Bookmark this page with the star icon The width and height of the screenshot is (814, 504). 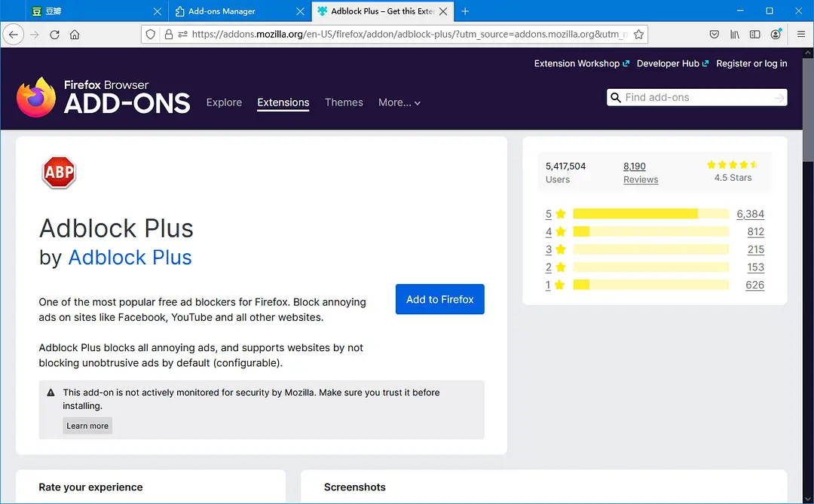(x=638, y=35)
